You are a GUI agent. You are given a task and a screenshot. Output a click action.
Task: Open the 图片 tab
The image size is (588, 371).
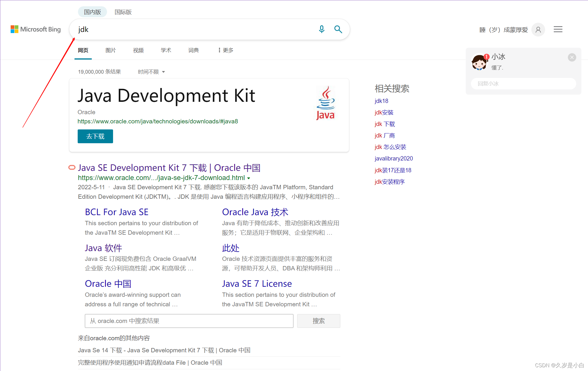(x=110, y=50)
